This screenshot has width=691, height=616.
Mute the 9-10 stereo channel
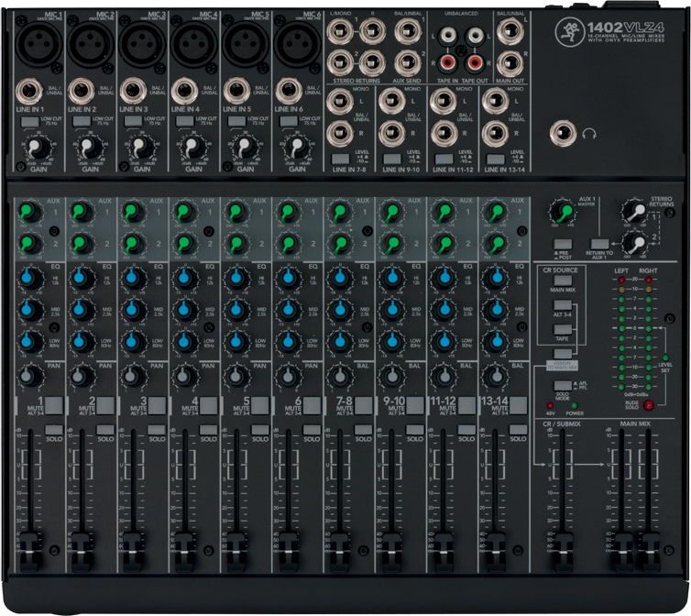(415, 404)
